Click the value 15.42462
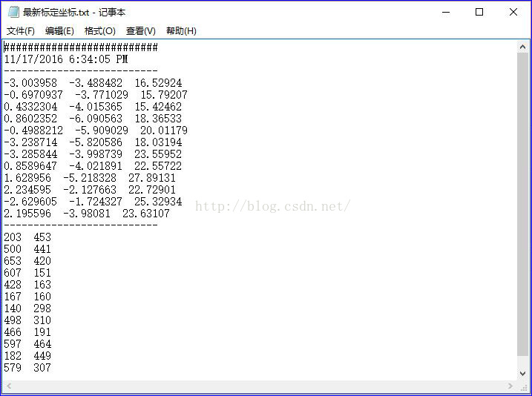This screenshot has width=532, height=396. click(158, 107)
